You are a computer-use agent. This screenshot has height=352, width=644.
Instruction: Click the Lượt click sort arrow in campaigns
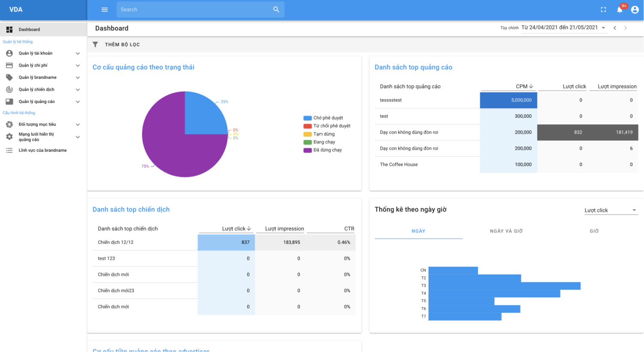249,229
